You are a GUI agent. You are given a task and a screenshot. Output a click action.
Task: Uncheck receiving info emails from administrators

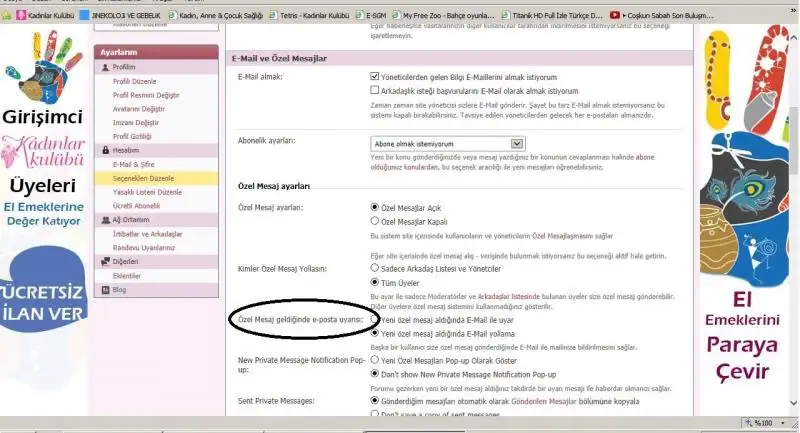(x=374, y=76)
